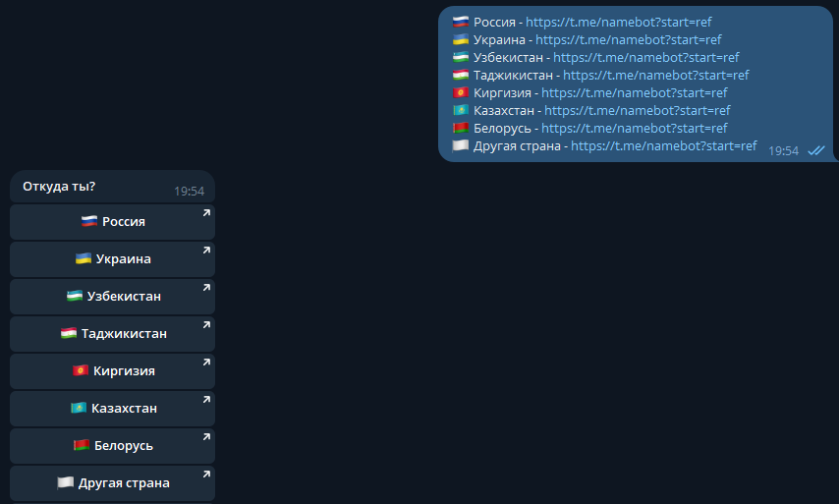
Task: Follow the Беларусь t.me link
Action: 634,128
